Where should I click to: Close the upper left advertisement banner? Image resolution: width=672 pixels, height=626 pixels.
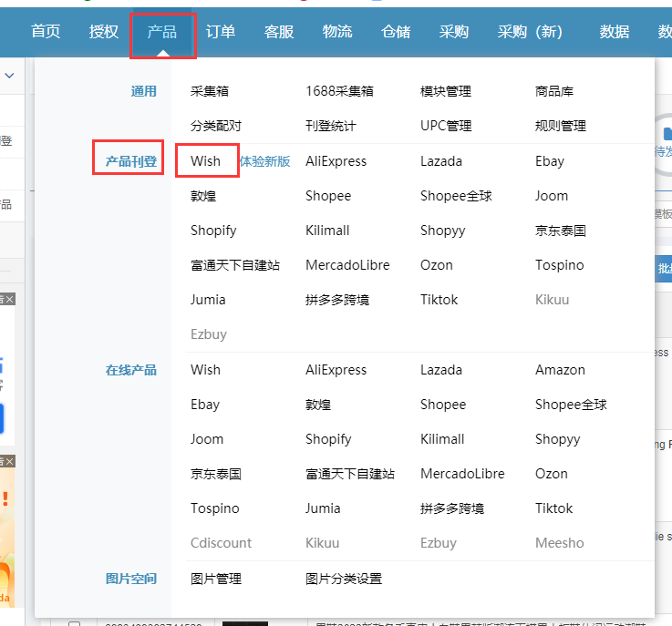[x=10, y=299]
